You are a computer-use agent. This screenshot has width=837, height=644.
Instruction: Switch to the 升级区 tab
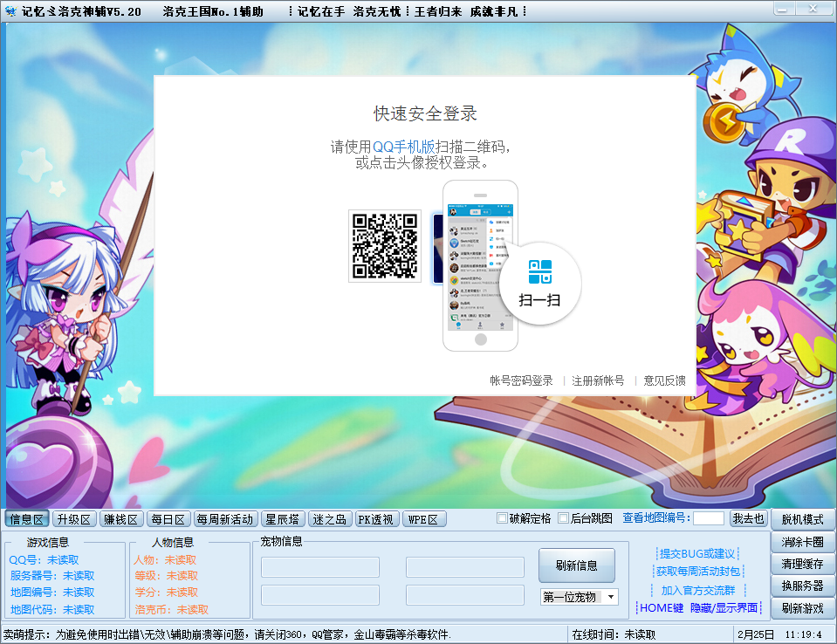[x=73, y=518]
